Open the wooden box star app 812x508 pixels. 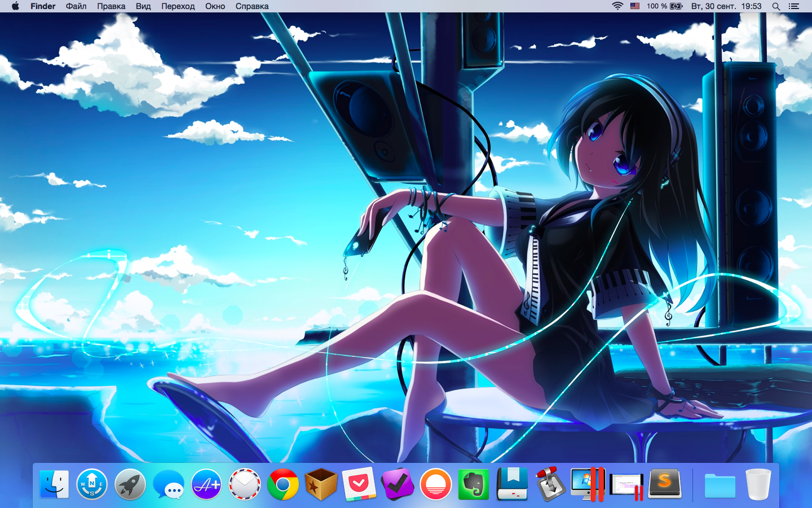[321, 484]
